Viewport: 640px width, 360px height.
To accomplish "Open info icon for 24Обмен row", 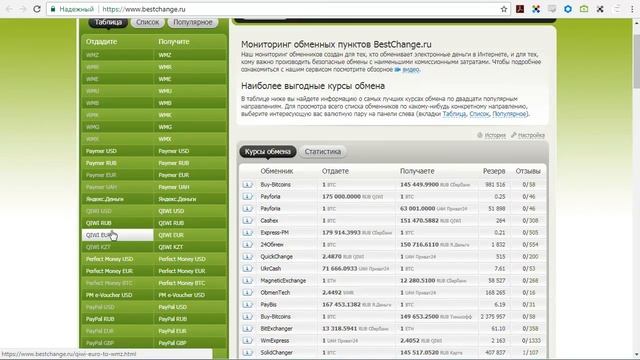I will pos(247,244).
